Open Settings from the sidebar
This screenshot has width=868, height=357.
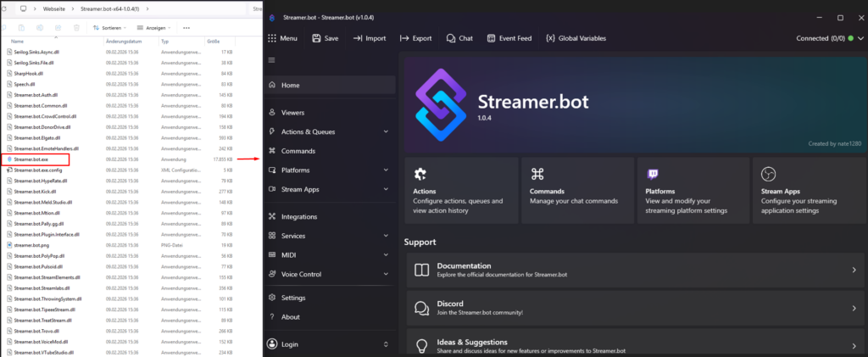click(x=293, y=298)
